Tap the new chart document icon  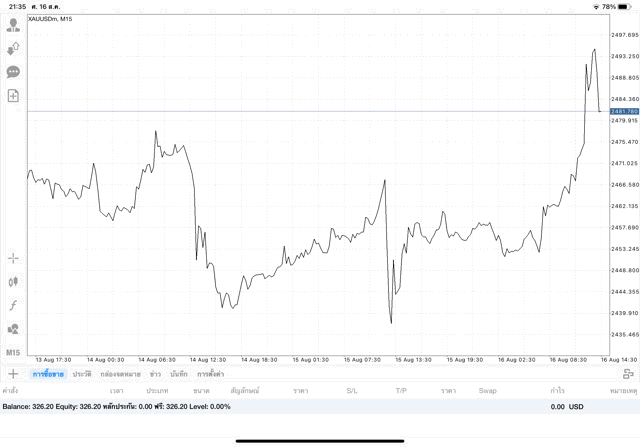click(x=13, y=96)
